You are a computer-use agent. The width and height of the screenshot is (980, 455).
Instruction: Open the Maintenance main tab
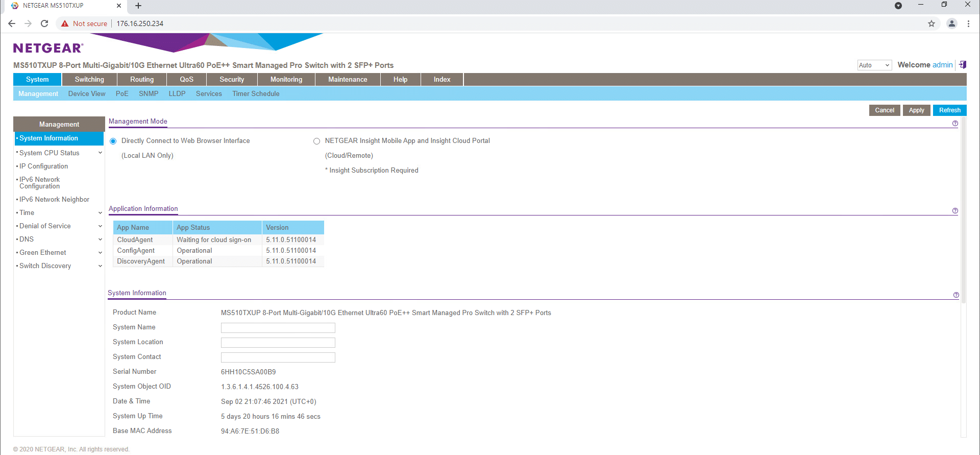tap(348, 80)
